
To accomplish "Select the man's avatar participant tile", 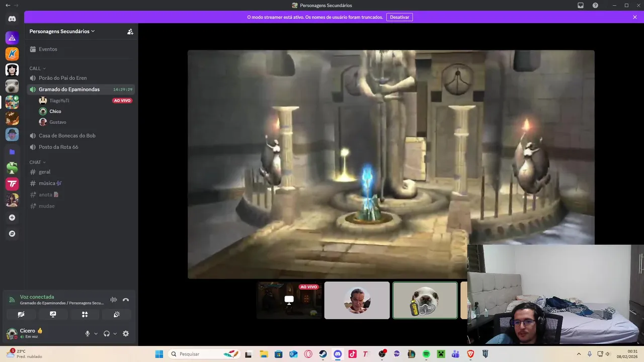I will tap(357, 300).
